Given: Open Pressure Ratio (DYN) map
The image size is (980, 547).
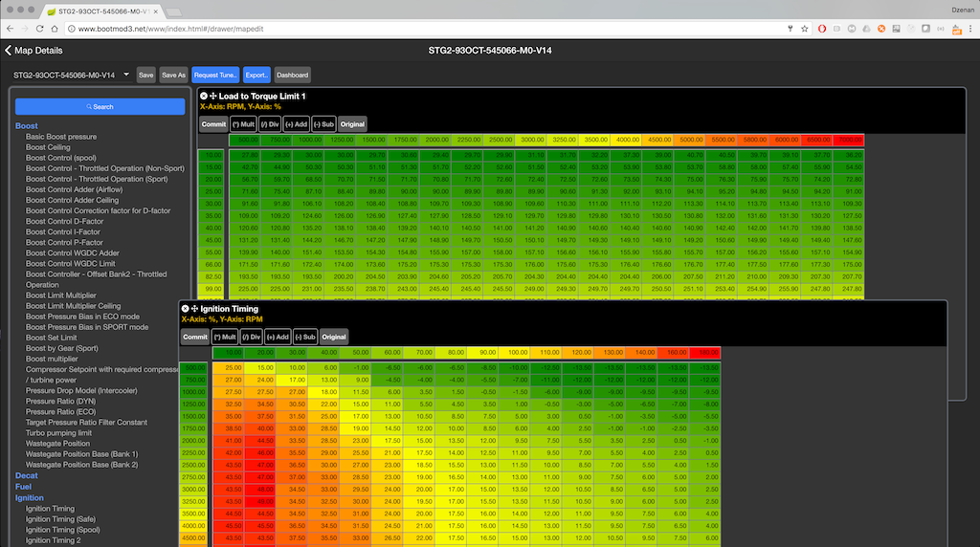Looking at the screenshot, I should tap(60, 402).
